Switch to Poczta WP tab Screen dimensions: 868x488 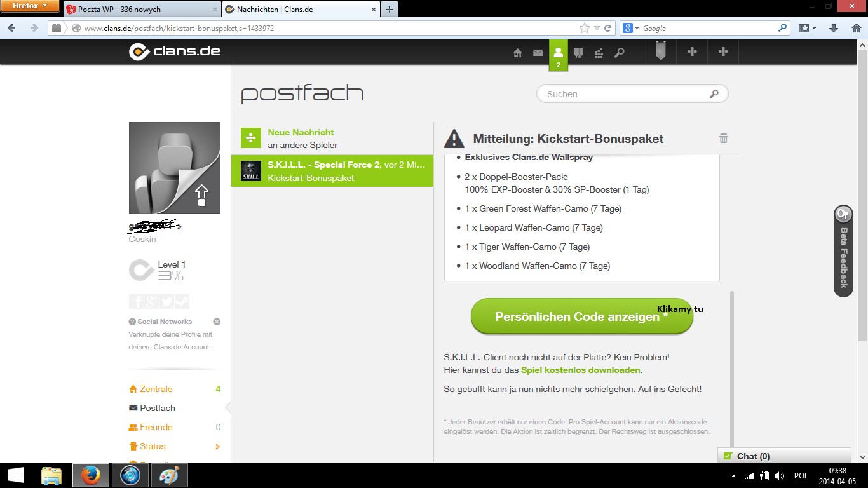pyautogui.click(x=141, y=10)
